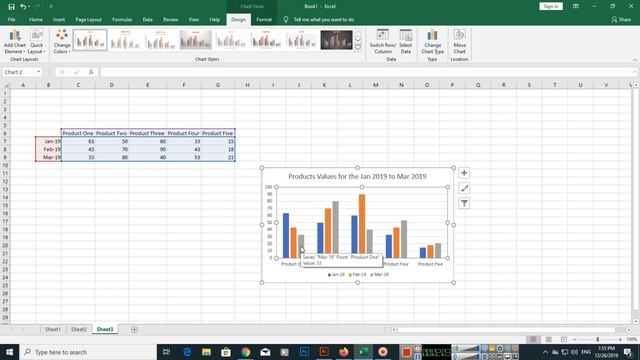Open File Explorer from taskbar

click(x=206, y=352)
